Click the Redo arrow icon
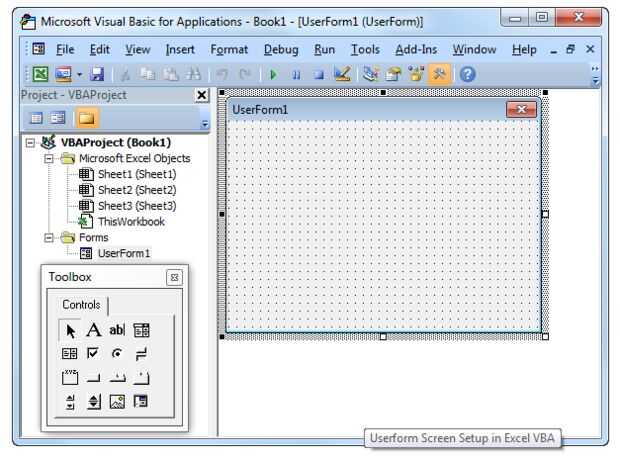The image size is (620, 460). click(245, 74)
